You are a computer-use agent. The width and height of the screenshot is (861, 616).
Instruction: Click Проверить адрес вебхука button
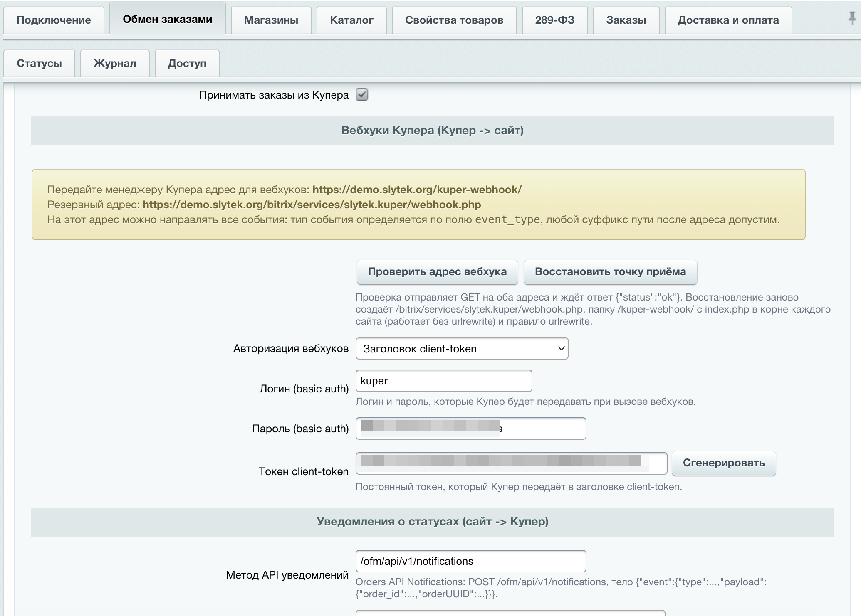437,272
